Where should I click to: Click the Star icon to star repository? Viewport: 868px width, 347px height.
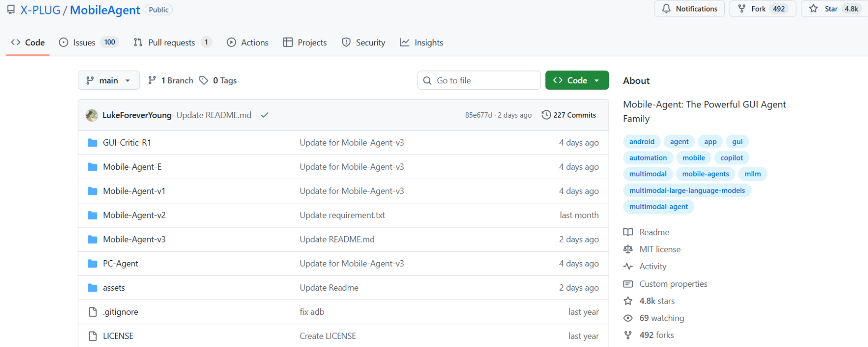[x=814, y=9]
